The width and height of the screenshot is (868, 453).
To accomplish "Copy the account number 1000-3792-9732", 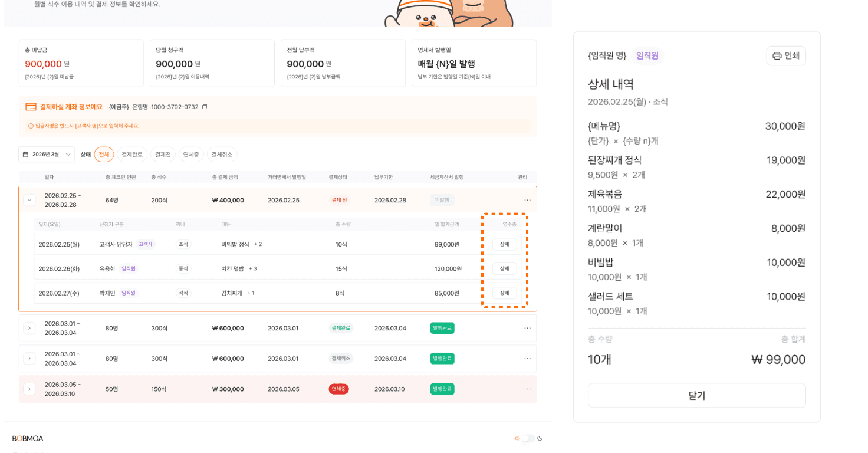I will [x=205, y=107].
